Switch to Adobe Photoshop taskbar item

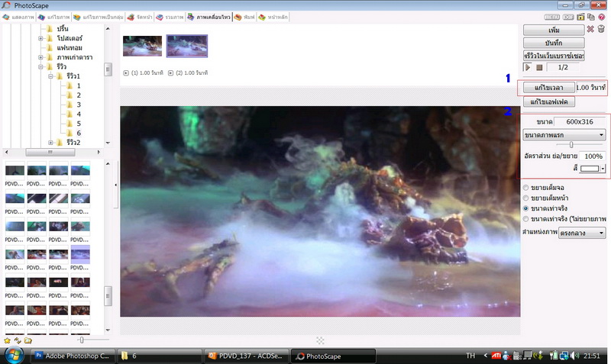(x=73, y=356)
